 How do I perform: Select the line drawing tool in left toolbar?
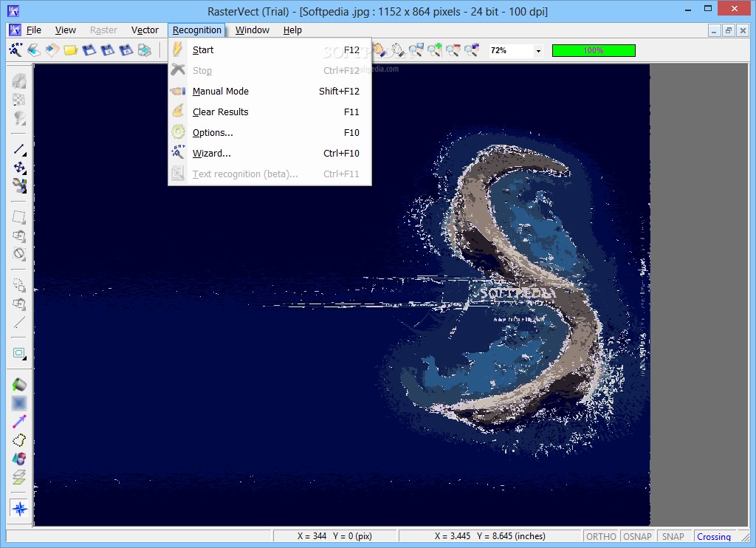19,149
